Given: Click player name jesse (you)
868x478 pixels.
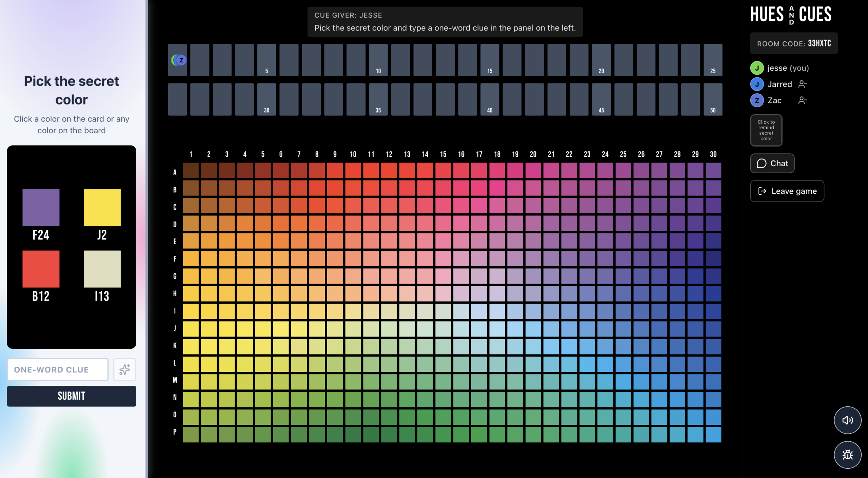Looking at the screenshot, I should pos(788,68).
